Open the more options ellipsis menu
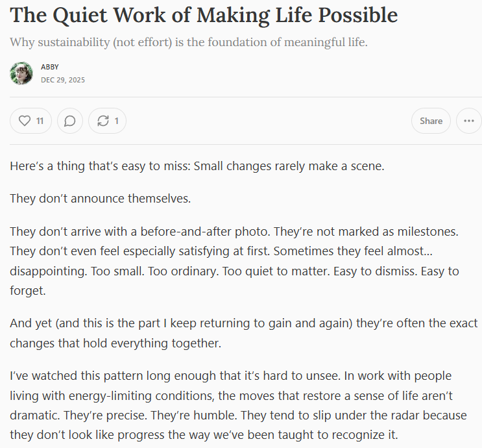 click(x=469, y=121)
